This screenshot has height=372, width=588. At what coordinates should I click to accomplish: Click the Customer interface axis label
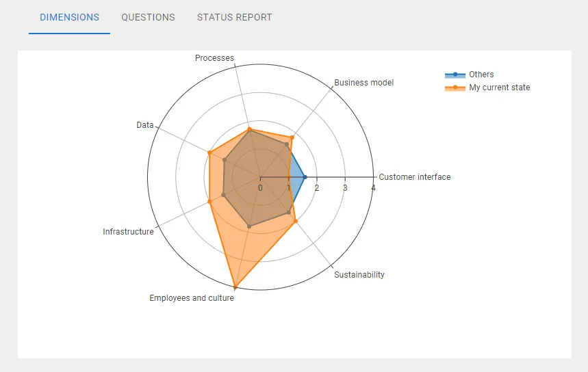(414, 177)
